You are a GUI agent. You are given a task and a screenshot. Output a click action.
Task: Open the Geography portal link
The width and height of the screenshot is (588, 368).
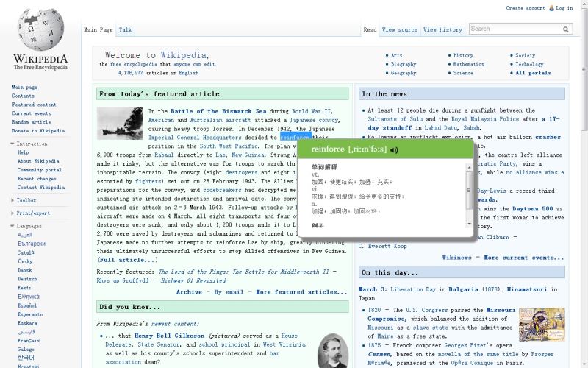(x=404, y=73)
